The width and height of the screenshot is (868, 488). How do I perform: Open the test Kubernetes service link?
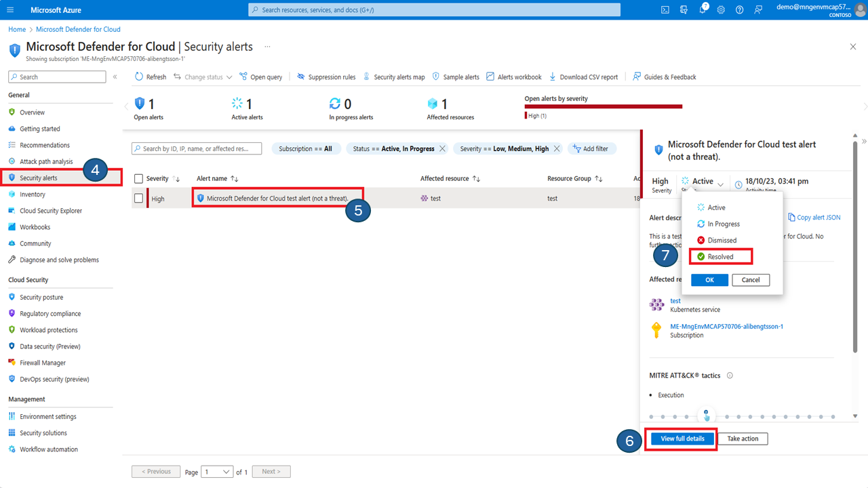pyautogui.click(x=675, y=301)
